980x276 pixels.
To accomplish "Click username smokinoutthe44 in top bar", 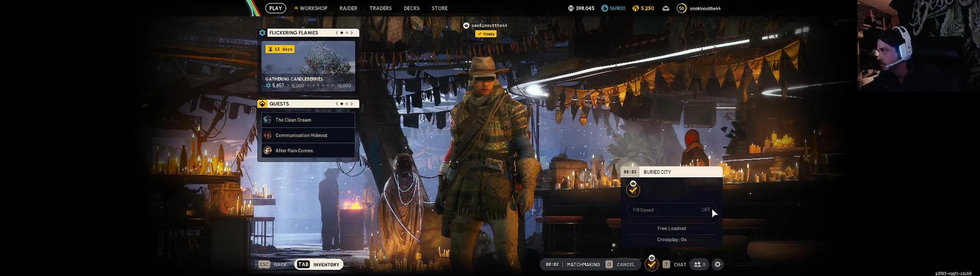I will click(x=705, y=8).
